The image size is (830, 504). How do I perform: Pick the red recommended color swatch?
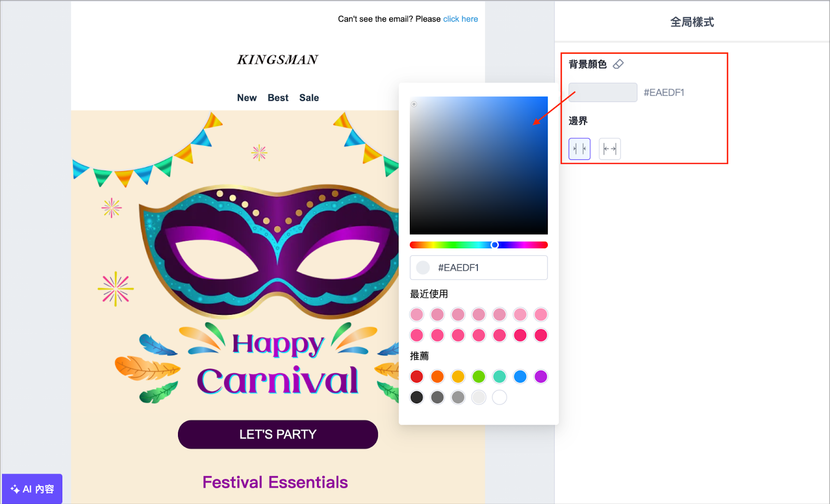[417, 376]
